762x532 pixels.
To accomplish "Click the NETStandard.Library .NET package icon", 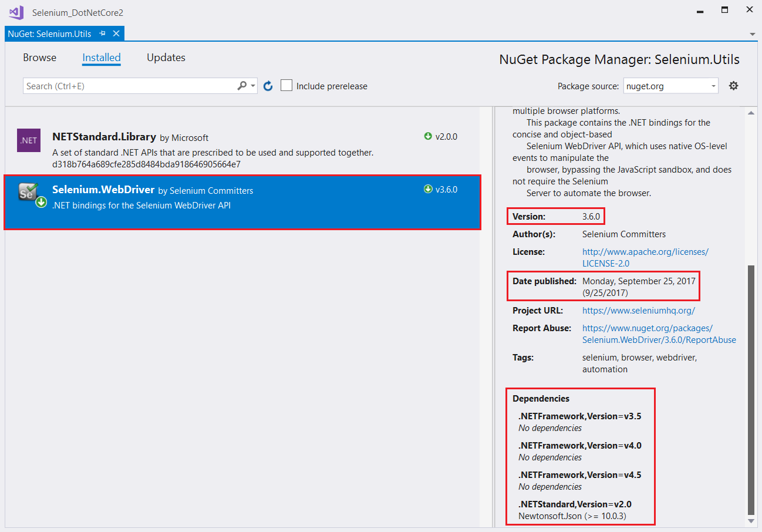I will click(29, 140).
